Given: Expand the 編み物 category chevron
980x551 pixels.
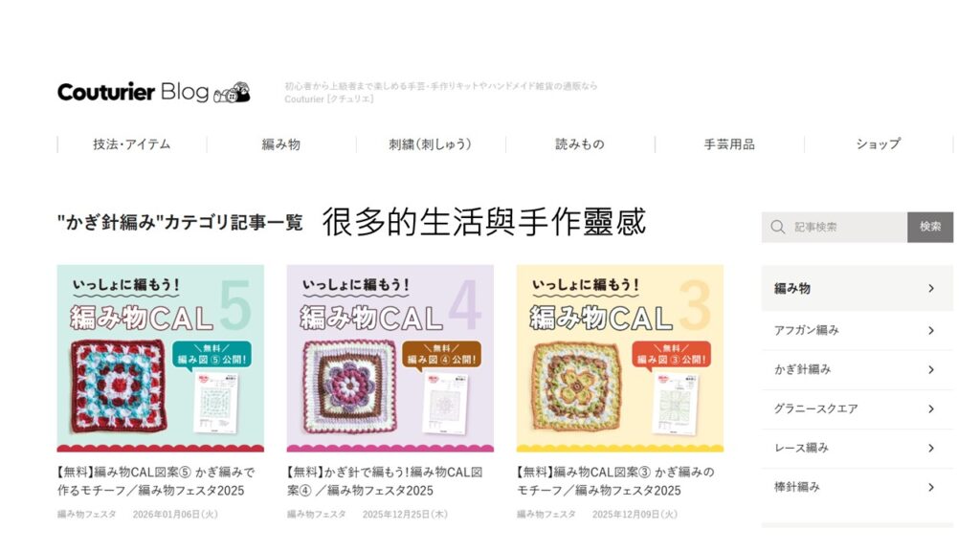Looking at the screenshot, I should coord(931,289).
